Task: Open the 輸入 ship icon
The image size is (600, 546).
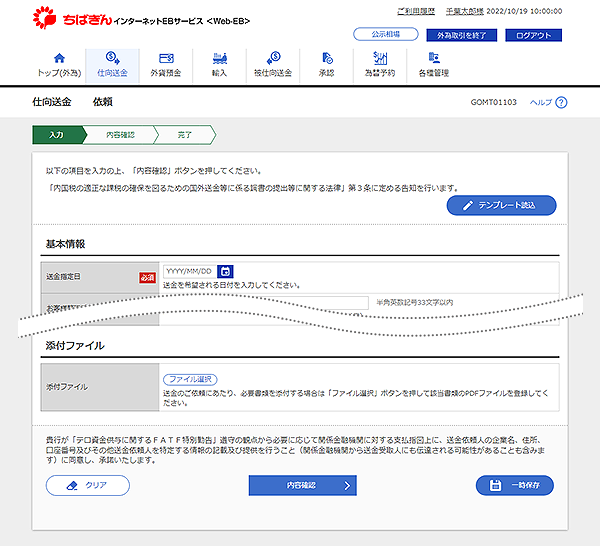Action: pos(220,58)
